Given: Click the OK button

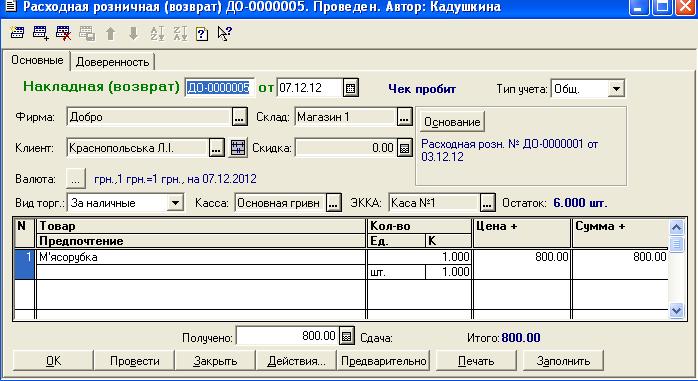Looking at the screenshot, I should 53,361.
